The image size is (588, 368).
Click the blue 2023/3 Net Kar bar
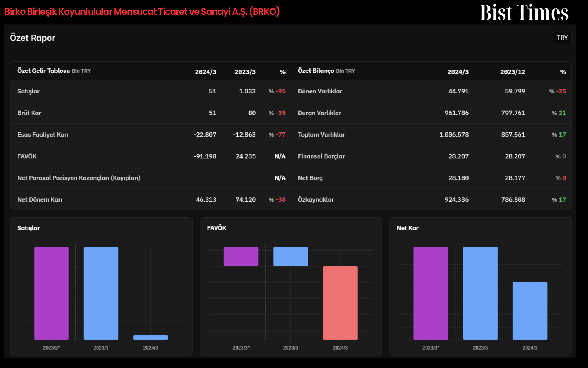[x=480, y=293]
